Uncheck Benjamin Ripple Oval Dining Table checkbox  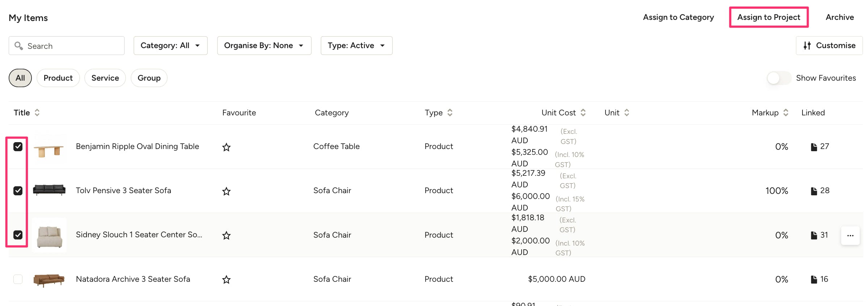point(18,146)
